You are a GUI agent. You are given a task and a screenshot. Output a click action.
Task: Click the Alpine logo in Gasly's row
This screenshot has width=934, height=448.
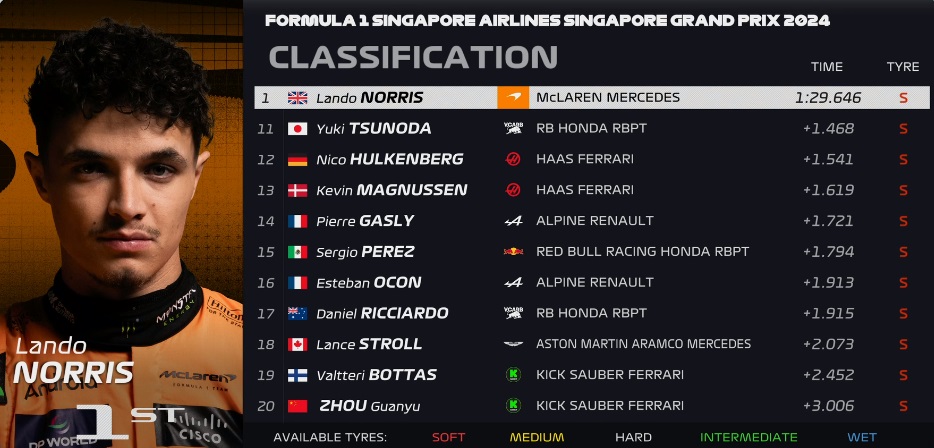pos(513,221)
